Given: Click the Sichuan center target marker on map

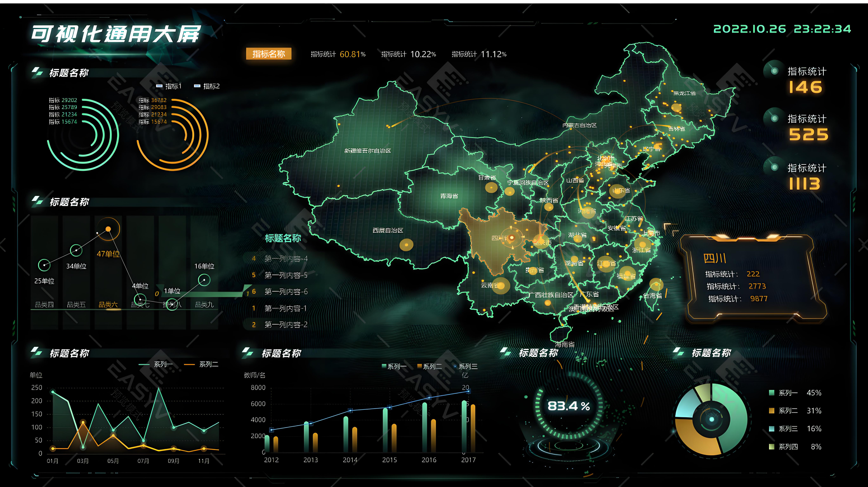Looking at the screenshot, I should point(512,238).
